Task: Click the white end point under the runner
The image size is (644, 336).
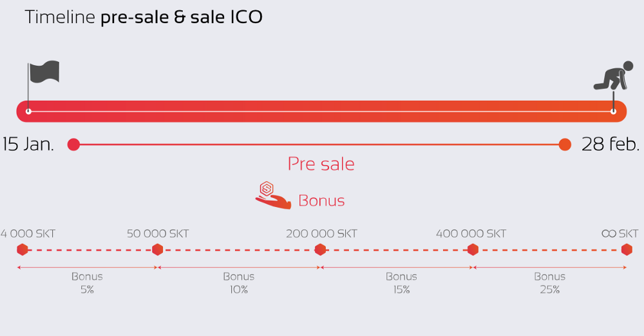Action: [x=613, y=112]
